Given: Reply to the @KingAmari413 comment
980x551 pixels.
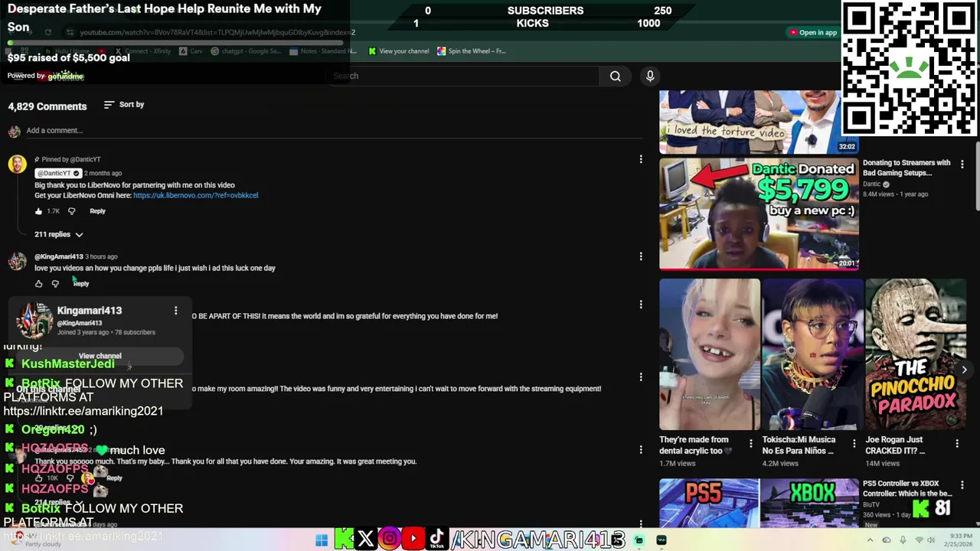Looking at the screenshot, I should tap(81, 284).
